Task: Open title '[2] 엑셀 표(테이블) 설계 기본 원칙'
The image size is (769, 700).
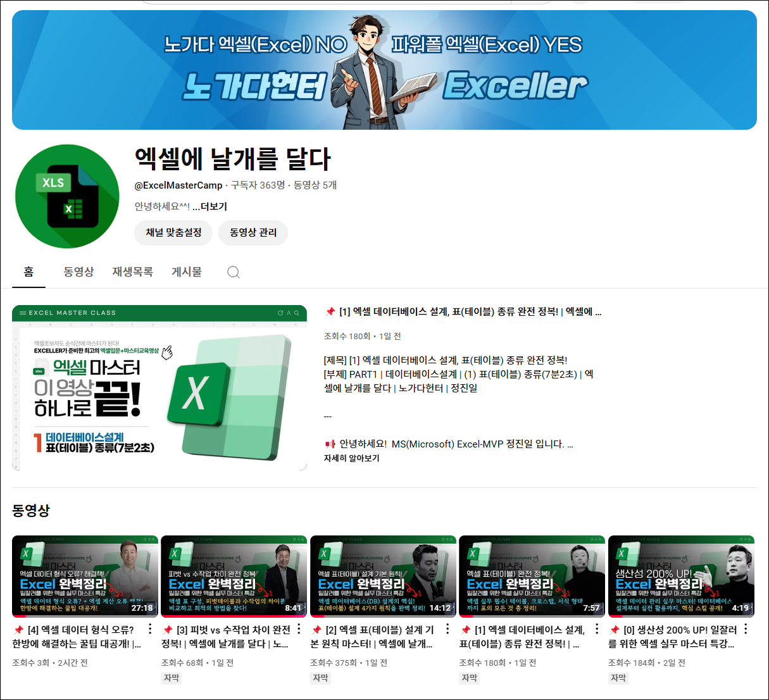Action: coord(373,637)
